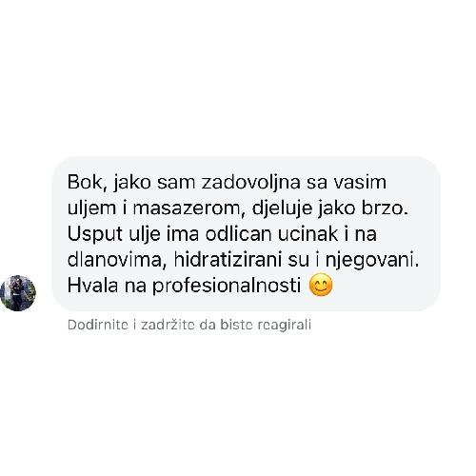Click the word 'reagirali' in the hint text
The height and width of the screenshot is (476, 476).
point(285,326)
